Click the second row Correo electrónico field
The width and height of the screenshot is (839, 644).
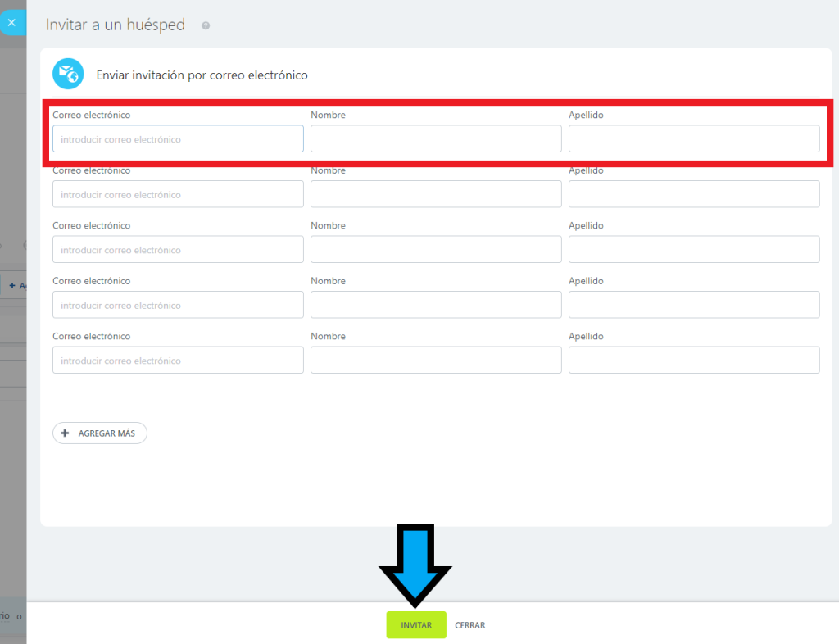click(x=178, y=194)
